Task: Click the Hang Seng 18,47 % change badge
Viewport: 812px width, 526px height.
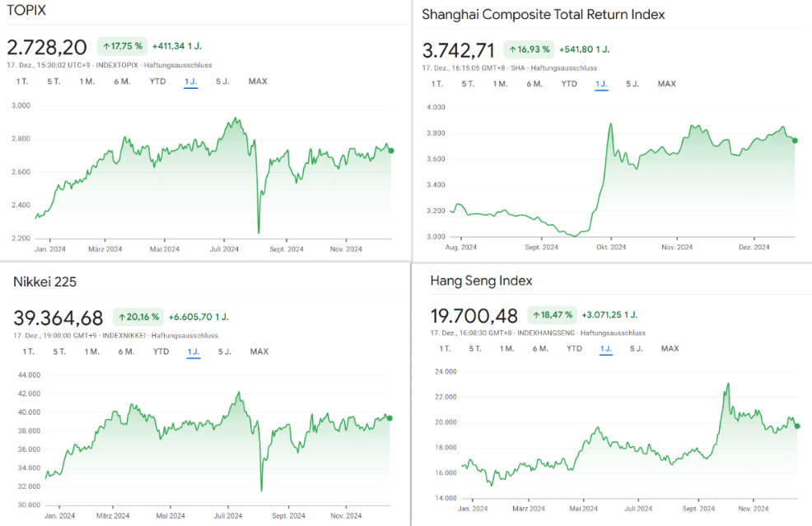Action: 552,314
